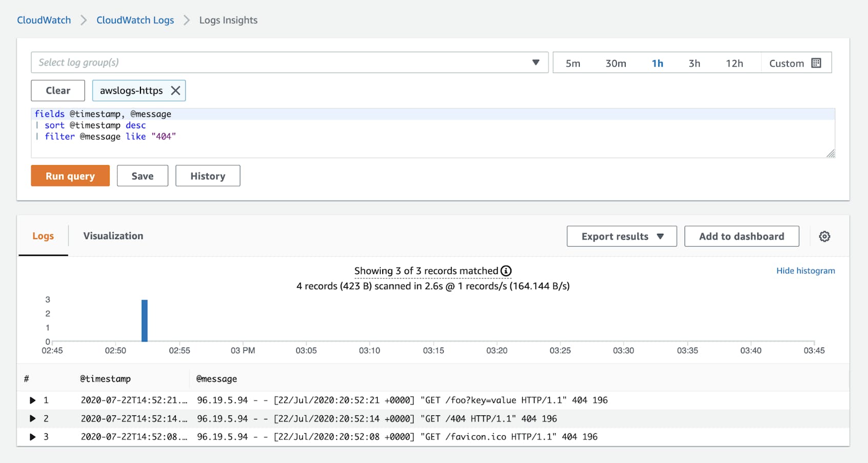Click the info icon beside records matched
This screenshot has width=868, height=463.
tap(506, 271)
